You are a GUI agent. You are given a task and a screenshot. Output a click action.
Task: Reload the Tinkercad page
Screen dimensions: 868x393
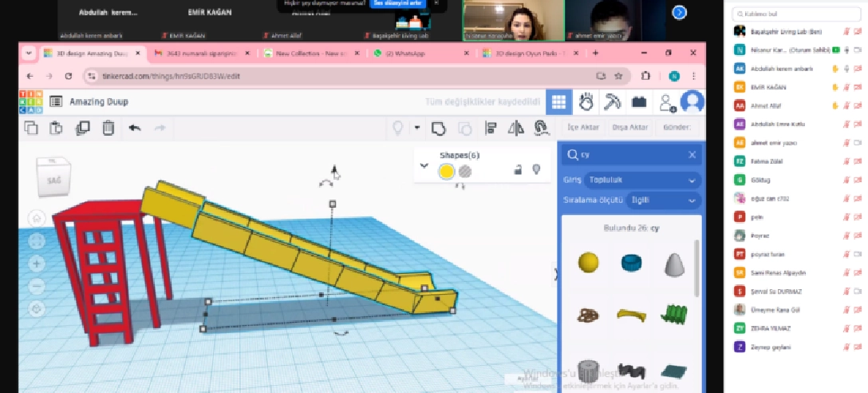[69, 76]
